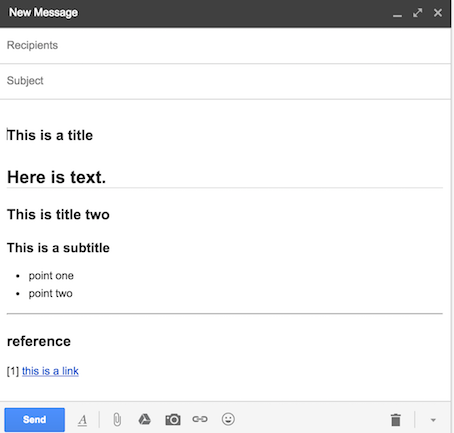Discard draft with trash icon

pyautogui.click(x=396, y=420)
